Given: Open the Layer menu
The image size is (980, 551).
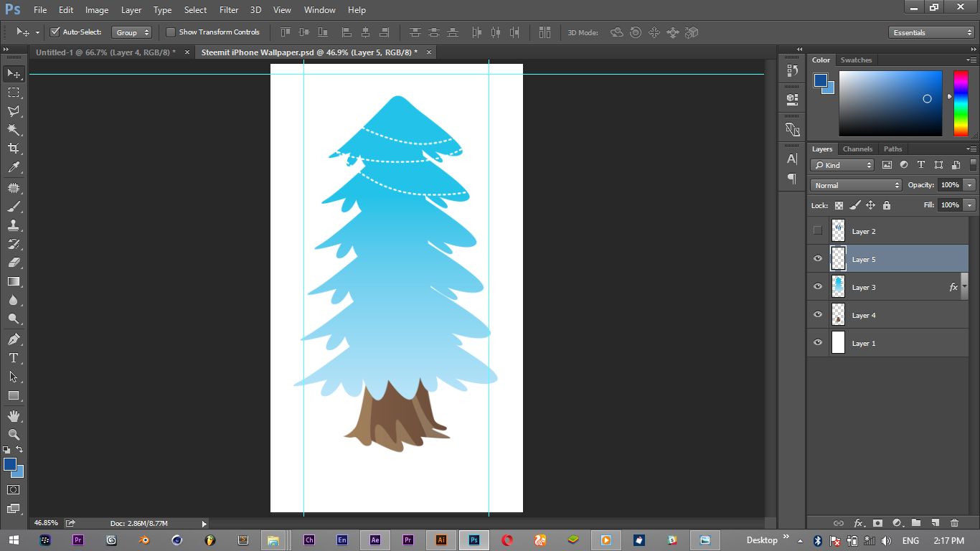Looking at the screenshot, I should pyautogui.click(x=131, y=10).
